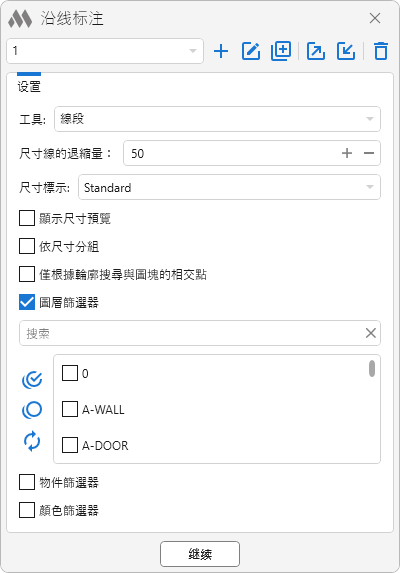Screen dimensions: 400x573
Task: Click the plus icon to add a preset
Action: coord(221,51)
